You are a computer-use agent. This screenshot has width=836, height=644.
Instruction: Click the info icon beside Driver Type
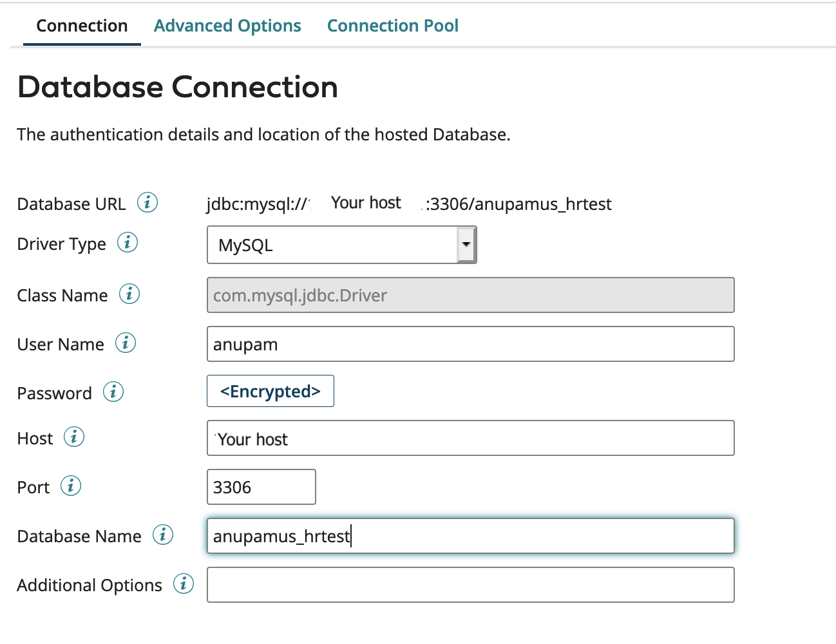[128, 242]
